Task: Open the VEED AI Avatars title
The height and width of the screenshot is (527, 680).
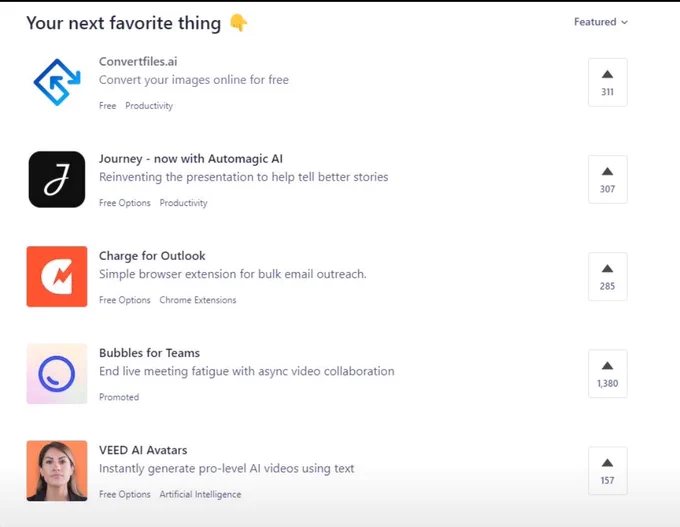Action: pyautogui.click(x=143, y=450)
